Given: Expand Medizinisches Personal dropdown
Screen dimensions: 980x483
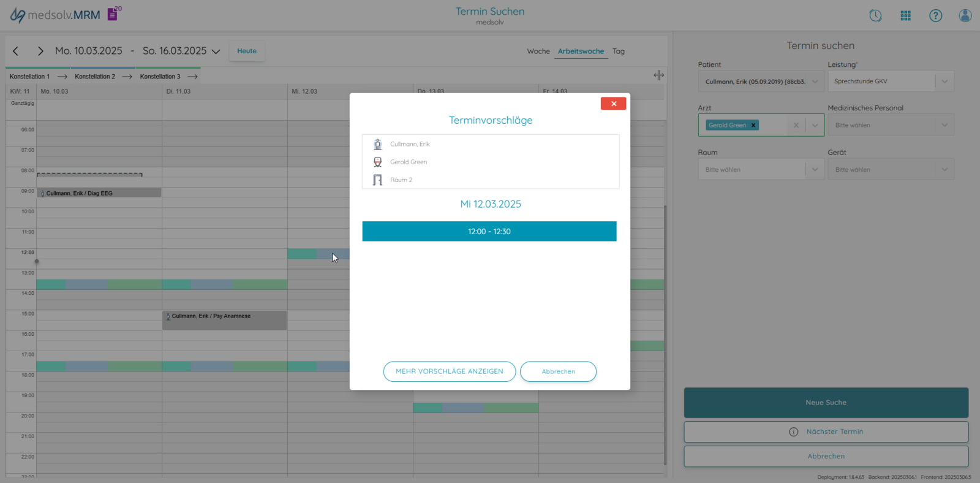Looking at the screenshot, I should pyautogui.click(x=944, y=125).
